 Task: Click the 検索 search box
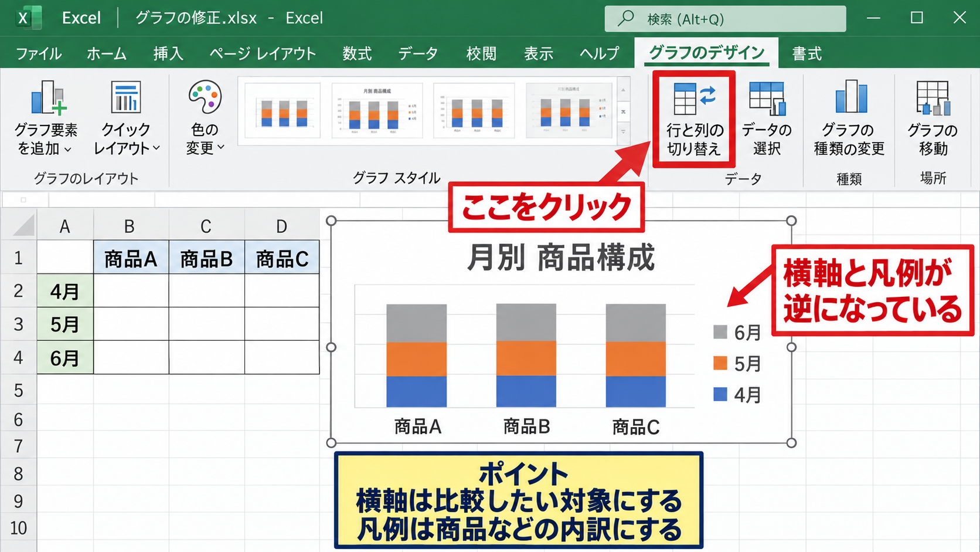pos(725,19)
